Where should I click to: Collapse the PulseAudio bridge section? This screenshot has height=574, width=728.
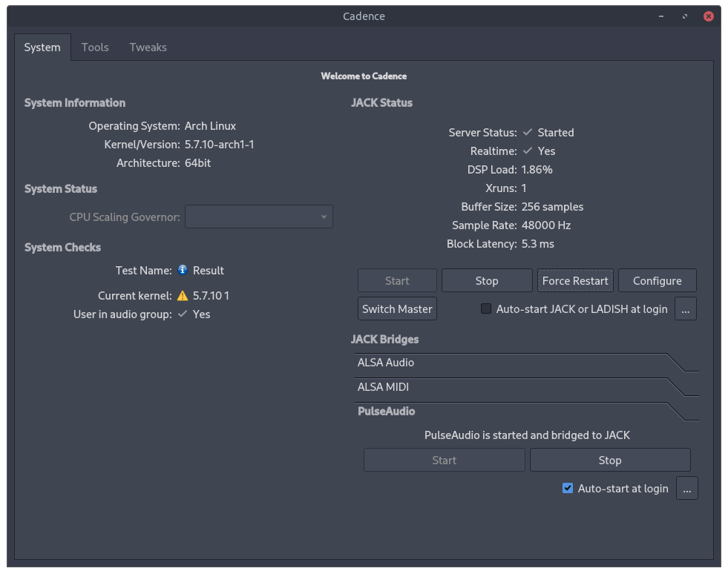click(386, 412)
